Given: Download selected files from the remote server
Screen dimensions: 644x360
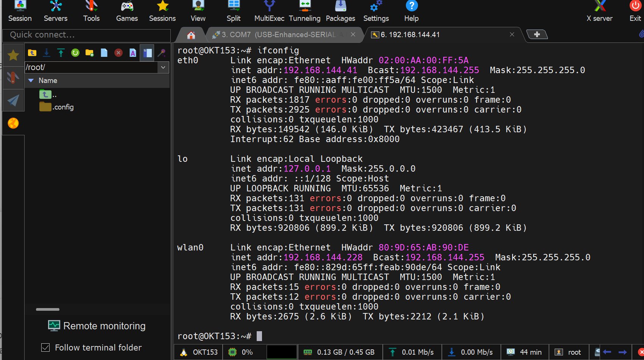Looking at the screenshot, I should pos(47,53).
